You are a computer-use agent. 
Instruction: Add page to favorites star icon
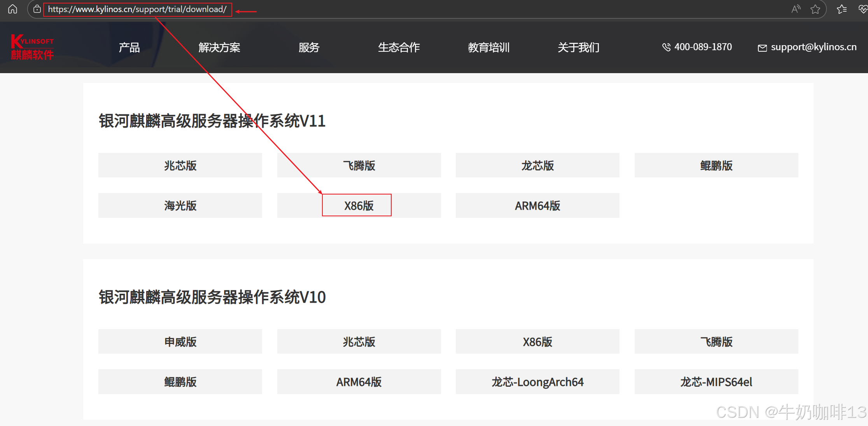tap(815, 9)
